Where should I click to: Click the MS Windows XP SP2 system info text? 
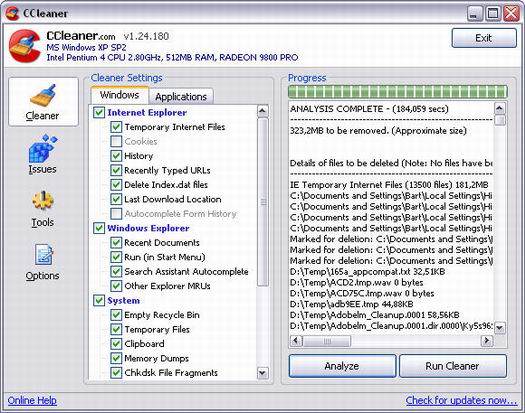point(86,47)
